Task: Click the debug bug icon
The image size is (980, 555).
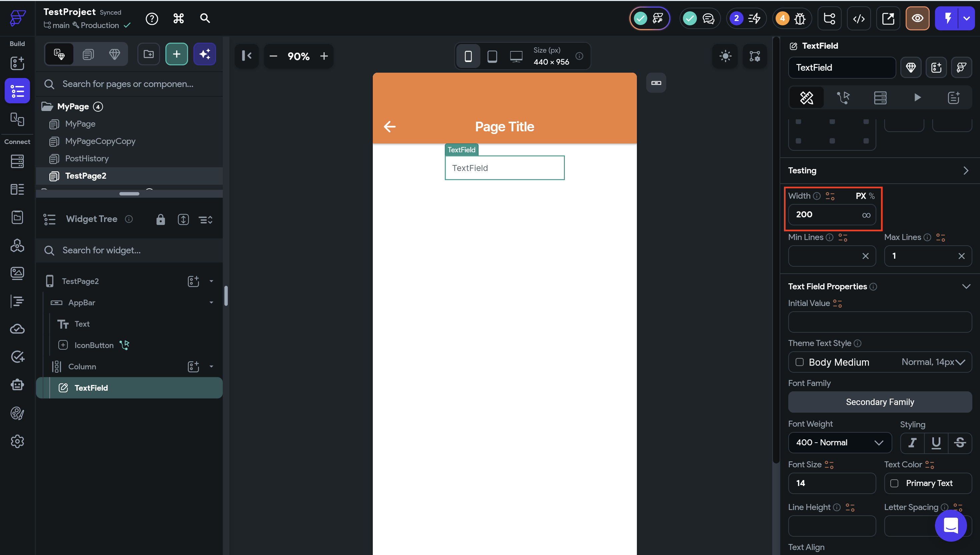Action: click(800, 18)
